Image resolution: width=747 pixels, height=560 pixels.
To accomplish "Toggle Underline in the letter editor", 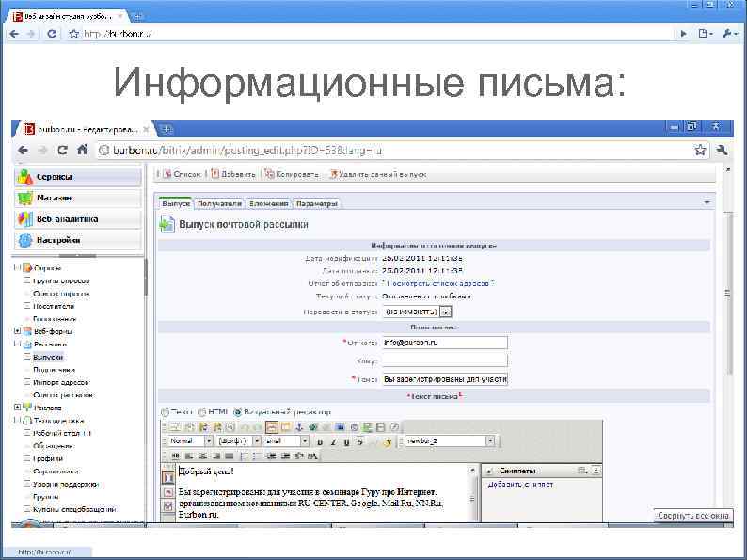I will (x=346, y=441).
